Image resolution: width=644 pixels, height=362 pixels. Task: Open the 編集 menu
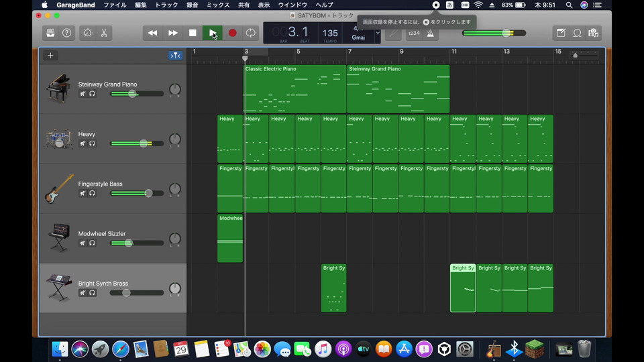coord(140,5)
